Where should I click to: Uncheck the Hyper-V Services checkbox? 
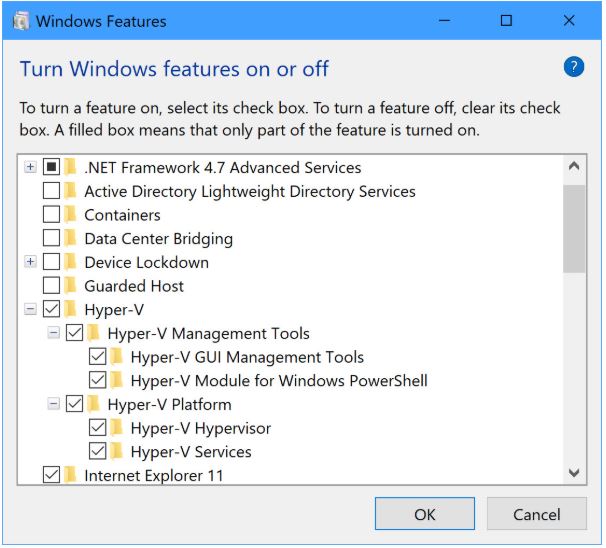[97, 451]
